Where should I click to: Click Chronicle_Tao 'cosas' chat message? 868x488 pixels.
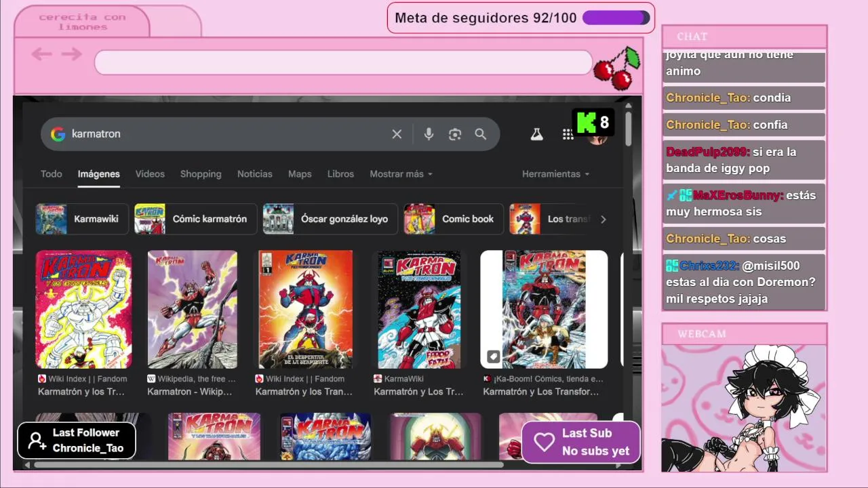point(744,239)
